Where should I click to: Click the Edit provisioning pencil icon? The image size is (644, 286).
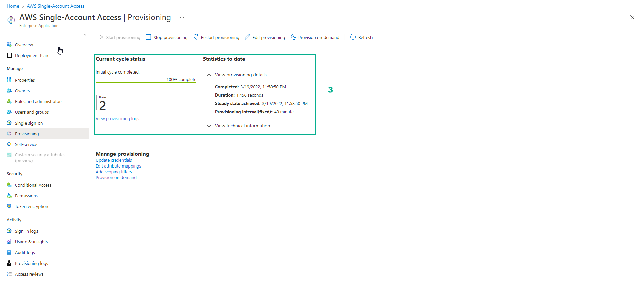(247, 37)
